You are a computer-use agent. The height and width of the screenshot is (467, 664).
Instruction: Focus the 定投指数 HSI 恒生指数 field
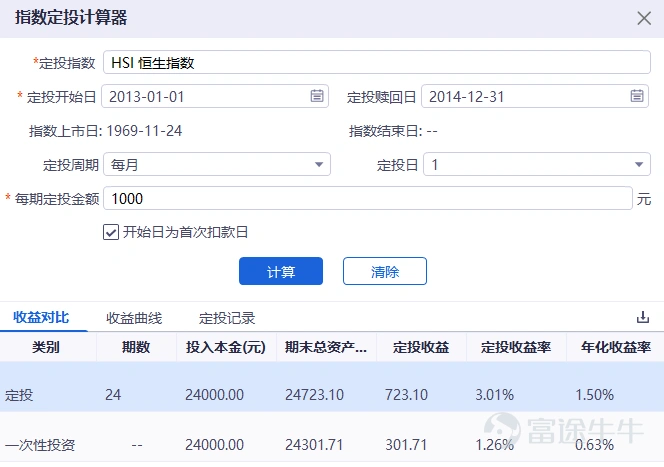pyautogui.click(x=377, y=62)
